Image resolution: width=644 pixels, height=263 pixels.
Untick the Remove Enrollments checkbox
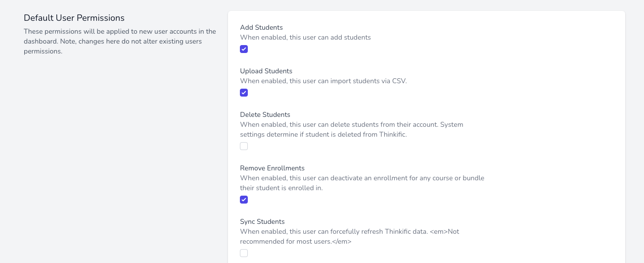tap(244, 200)
